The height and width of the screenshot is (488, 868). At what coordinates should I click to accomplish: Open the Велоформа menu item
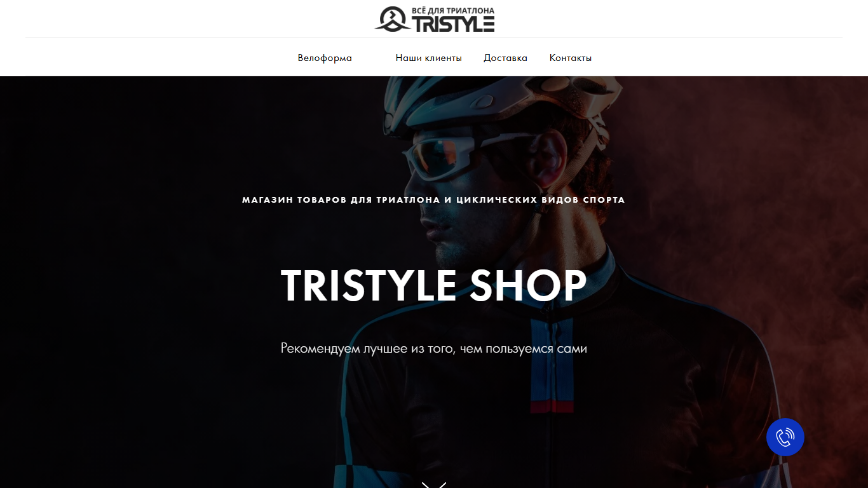(325, 58)
